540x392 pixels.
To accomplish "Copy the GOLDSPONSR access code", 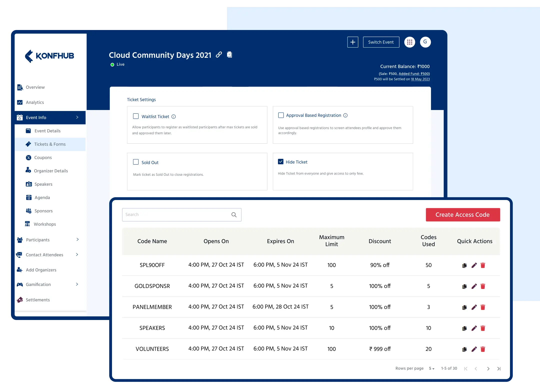I will (464, 286).
